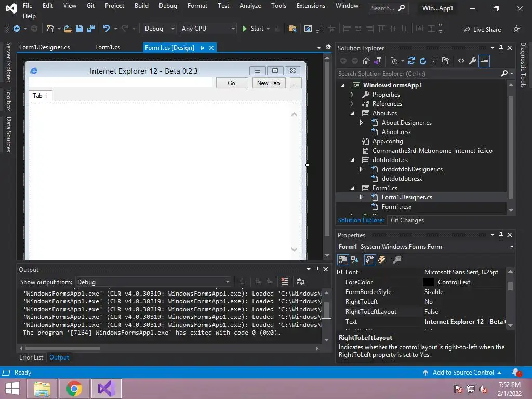Viewport: 532px width, 399px height.
Task: Click the ForeColor black color swatch
Action: point(429,282)
